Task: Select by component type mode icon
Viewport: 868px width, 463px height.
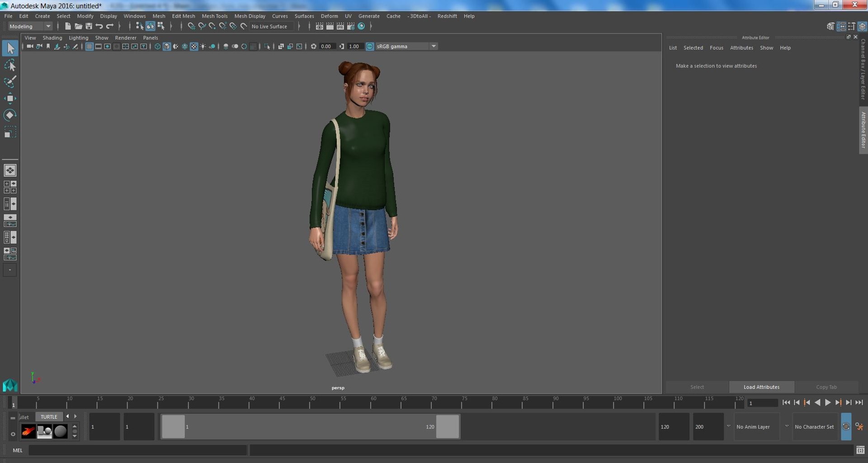Action: pyautogui.click(x=161, y=26)
